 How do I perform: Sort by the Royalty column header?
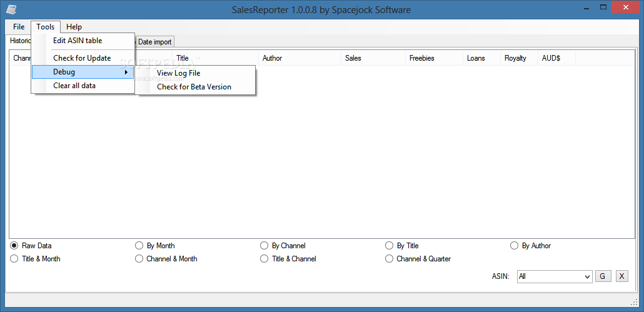tap(519, 58)
